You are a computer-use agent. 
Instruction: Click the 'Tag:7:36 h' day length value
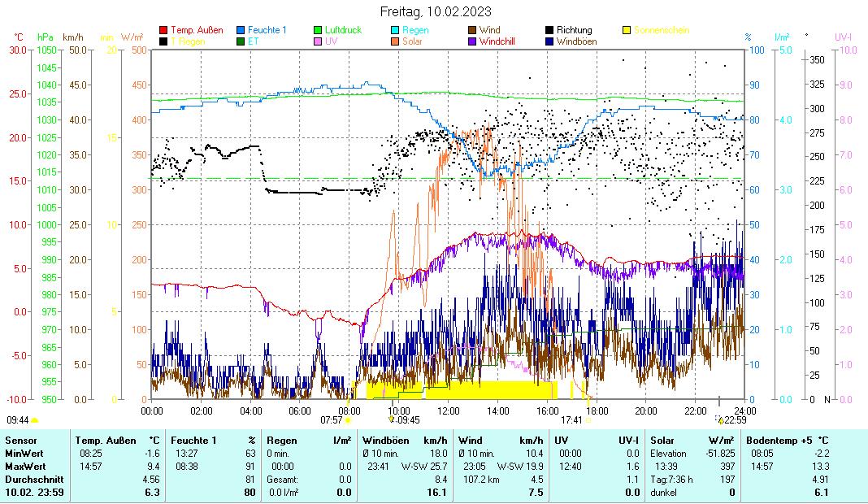click(x=671, y=480)
